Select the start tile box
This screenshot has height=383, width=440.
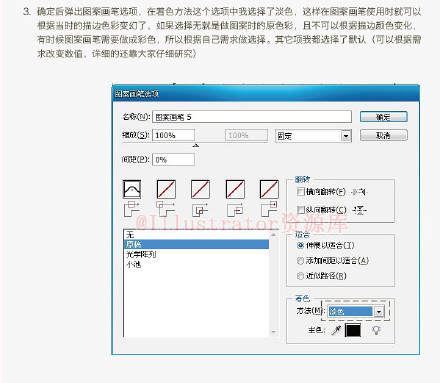235,189
